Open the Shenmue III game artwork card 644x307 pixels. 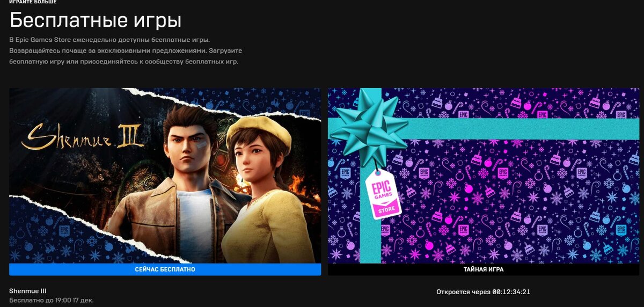pyautogui.click(x=165, y=176)
